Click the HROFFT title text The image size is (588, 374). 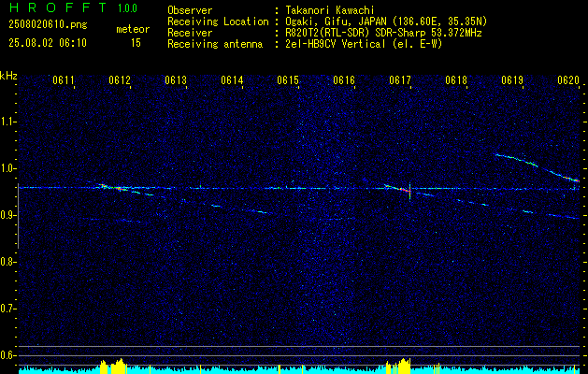58,7
